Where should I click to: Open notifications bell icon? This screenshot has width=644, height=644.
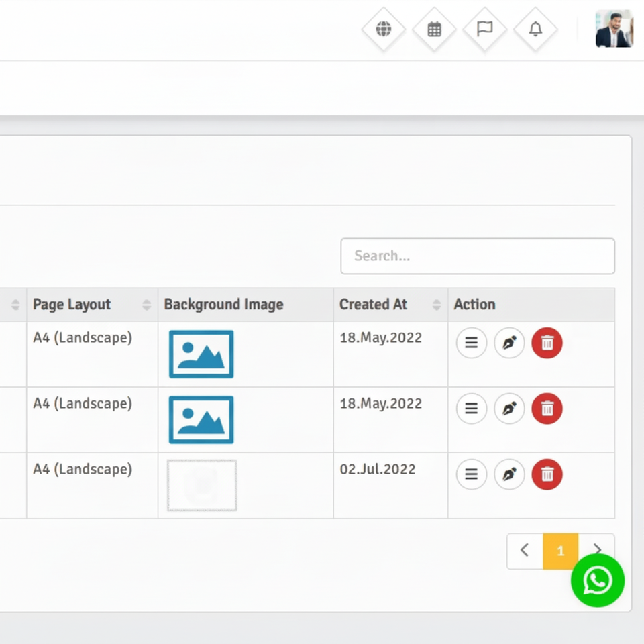[x=535, y=30]
